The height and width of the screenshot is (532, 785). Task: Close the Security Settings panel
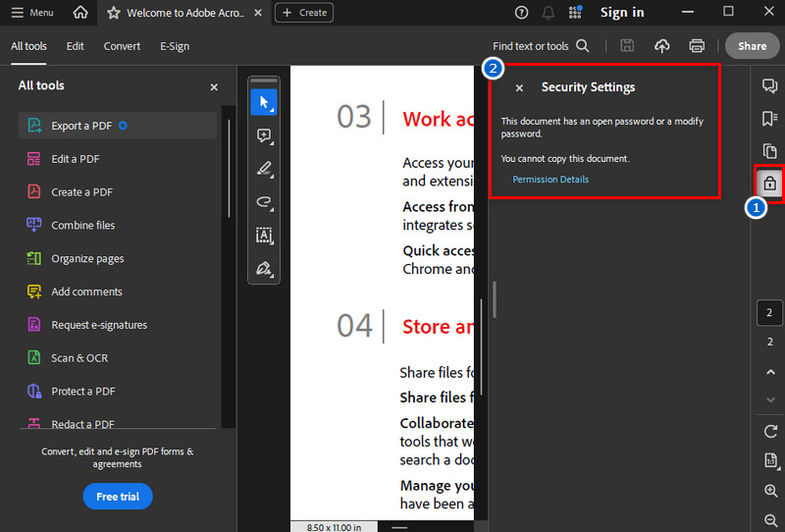click(519, 88)
